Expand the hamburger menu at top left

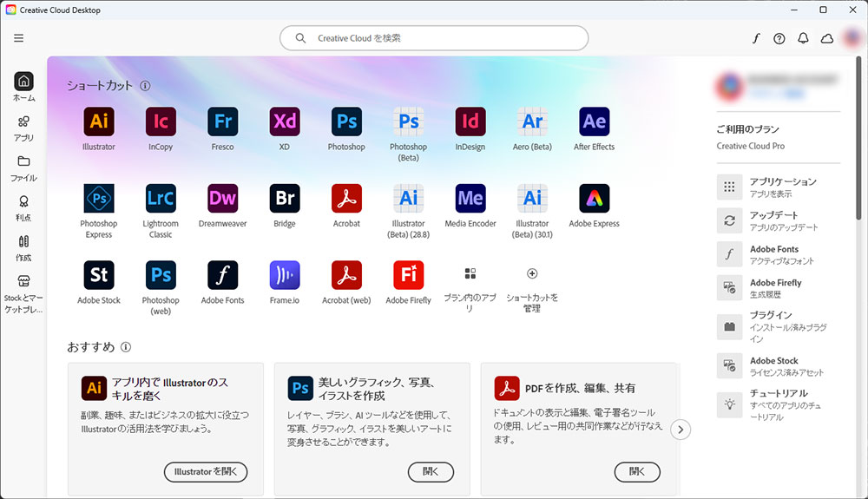(x=19, y=38)
